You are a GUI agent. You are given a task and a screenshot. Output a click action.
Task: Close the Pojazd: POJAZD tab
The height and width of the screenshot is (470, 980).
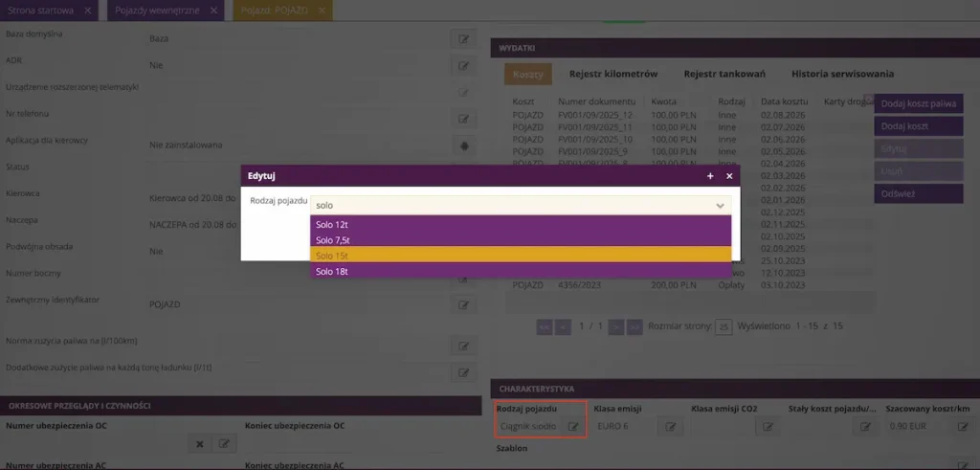point(322,11)
